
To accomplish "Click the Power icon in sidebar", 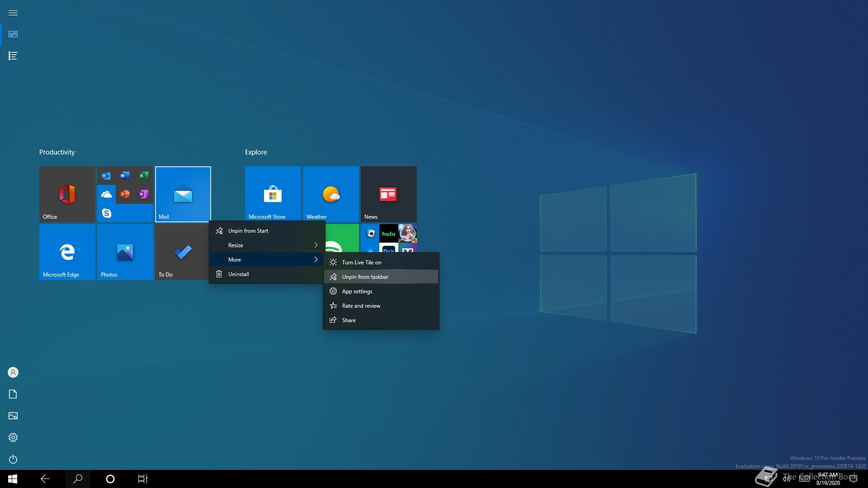I will (13, 459).
